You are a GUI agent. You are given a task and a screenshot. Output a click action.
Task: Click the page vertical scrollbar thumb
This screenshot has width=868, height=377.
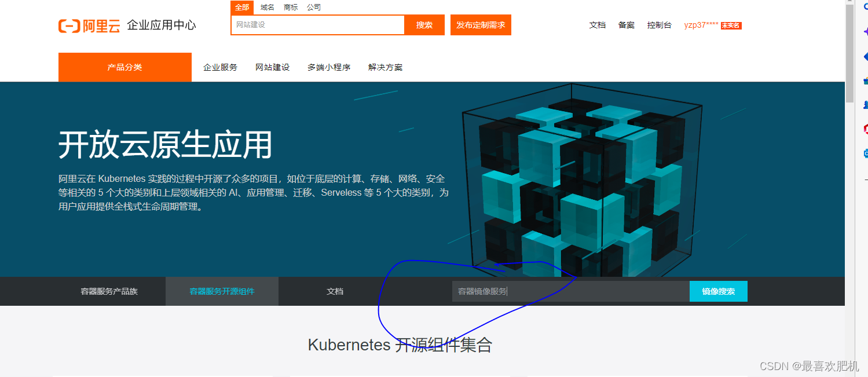click(x=849, y=53)
